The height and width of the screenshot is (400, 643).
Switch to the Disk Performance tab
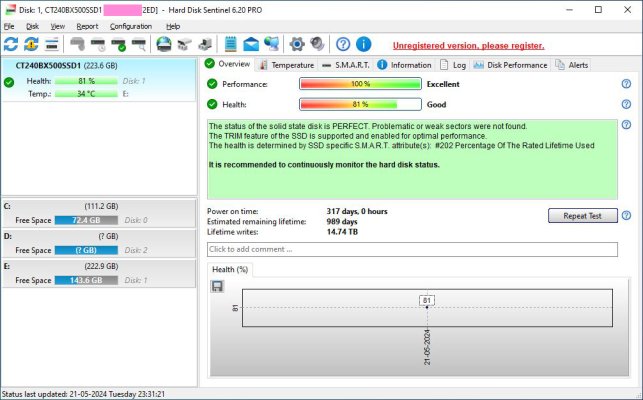510,65
